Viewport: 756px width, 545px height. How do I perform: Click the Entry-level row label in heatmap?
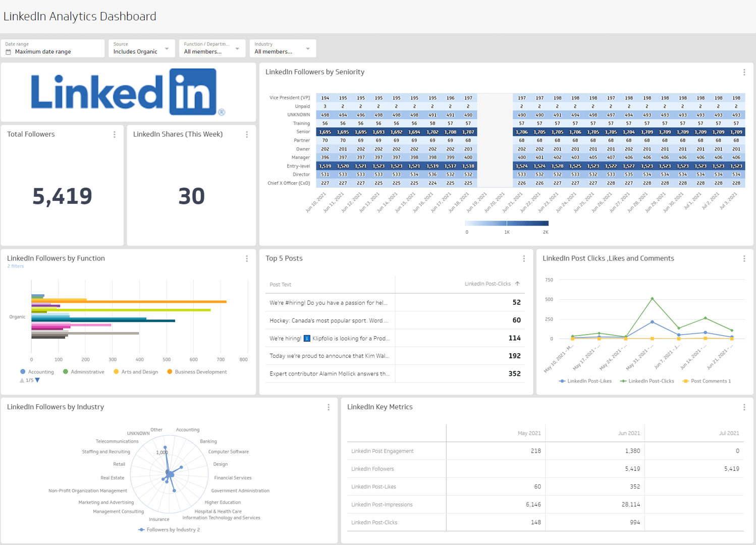298,166
